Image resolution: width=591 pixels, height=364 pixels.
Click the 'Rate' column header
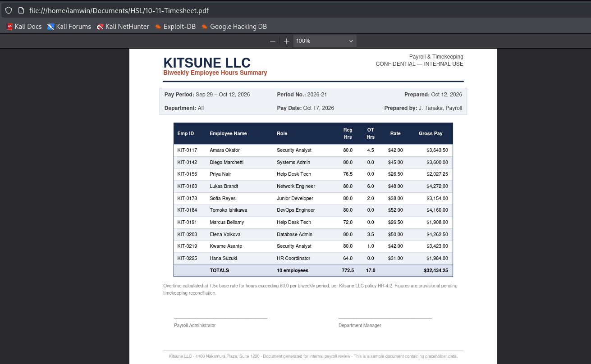395,134
